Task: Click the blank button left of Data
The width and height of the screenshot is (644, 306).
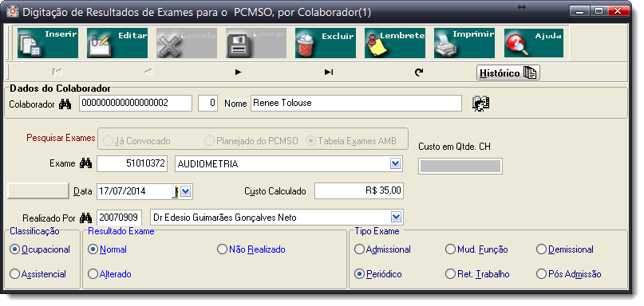Action: 38,190
